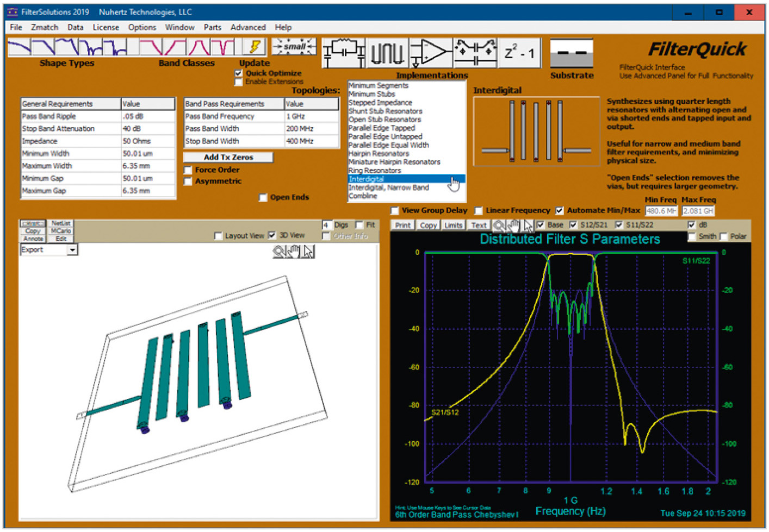This screenshot has width=769, height=532.
Task: Check the Asymmetric option
Action: (188, 181)
